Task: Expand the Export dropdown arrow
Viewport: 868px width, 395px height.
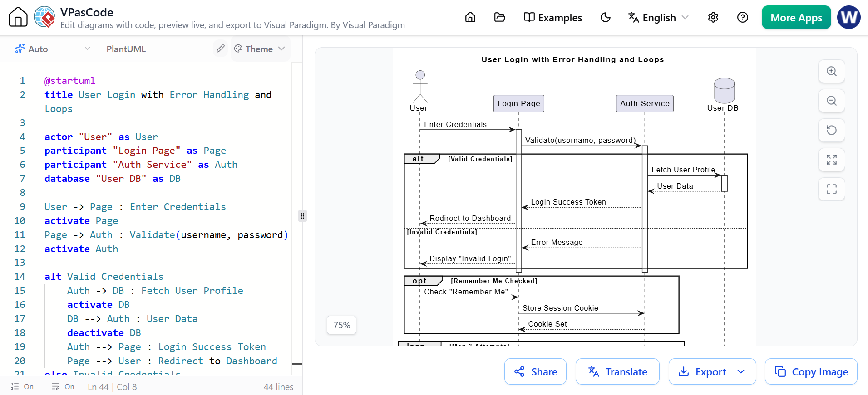Action: click(x=741, y=371)
